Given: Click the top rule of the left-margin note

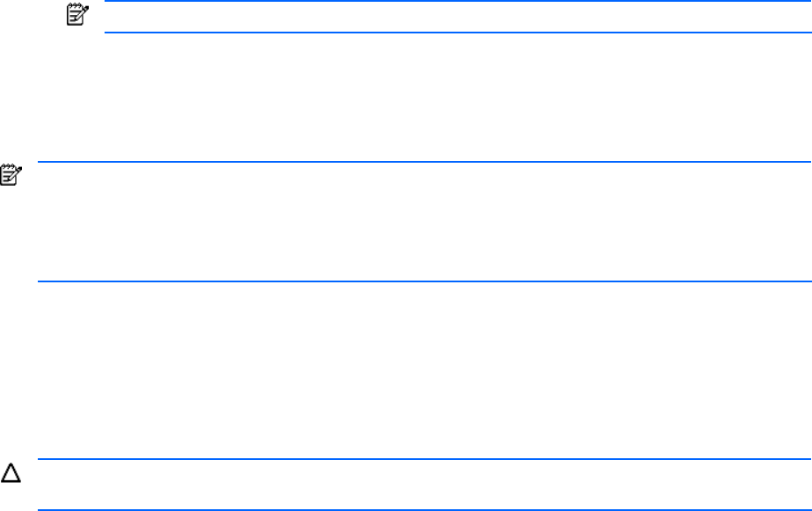Looking at the screenshot, I should 422,162.
